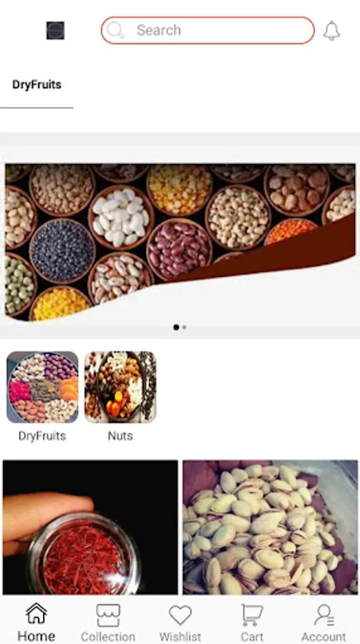This screenshot has height=644, width=360.
Task: Open the Collection storefront icon
Action: tap(108, 615)
